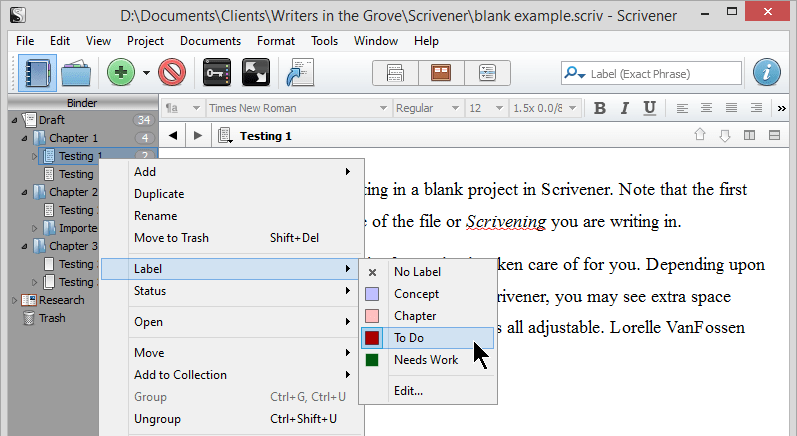
Task: Apply the To Do red swatch
Action: pos(372,338)
